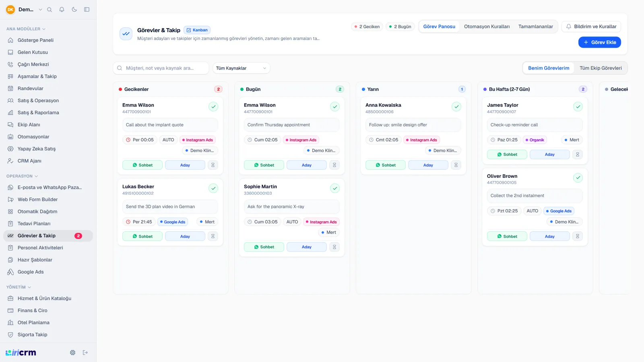Switch to Tüm Ekip Görevleri view

[x=601, y=68]
